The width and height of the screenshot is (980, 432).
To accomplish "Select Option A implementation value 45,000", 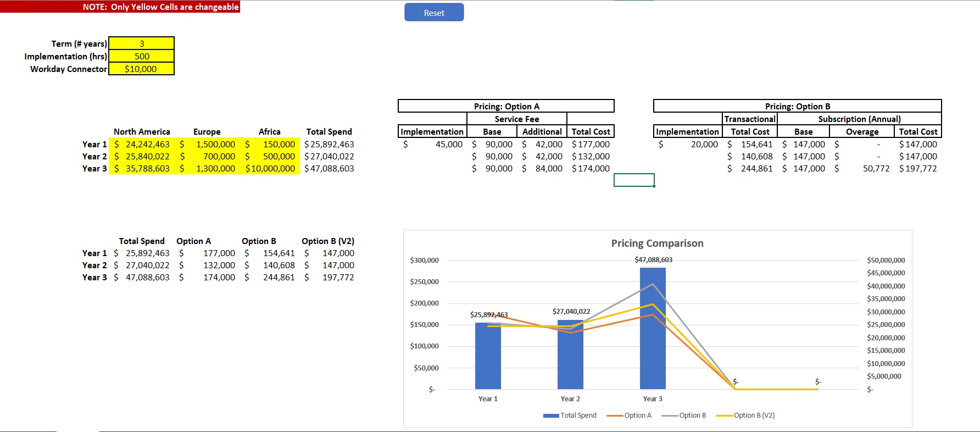I will (433, 144).
